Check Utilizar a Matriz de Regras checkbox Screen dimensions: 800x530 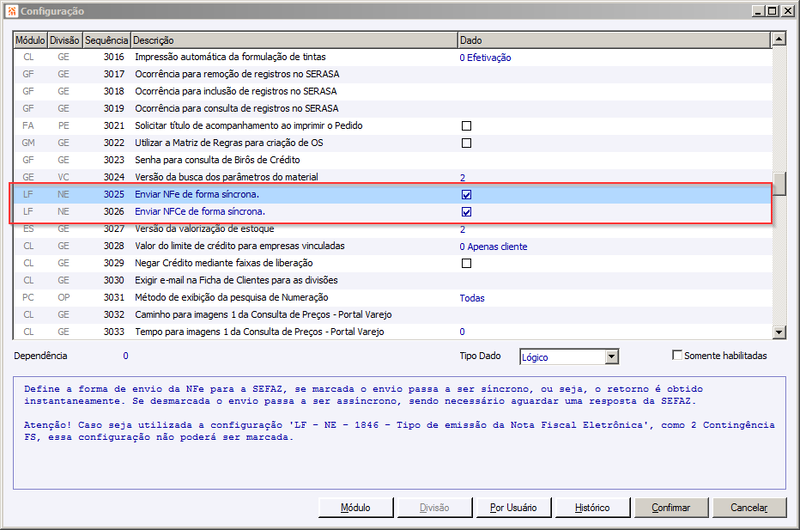point(466,143)
